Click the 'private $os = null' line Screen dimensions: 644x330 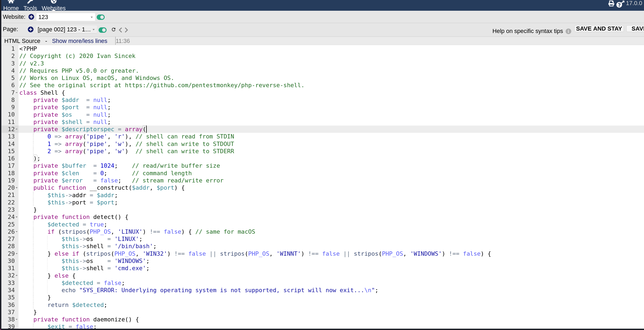tap(72, 115)
